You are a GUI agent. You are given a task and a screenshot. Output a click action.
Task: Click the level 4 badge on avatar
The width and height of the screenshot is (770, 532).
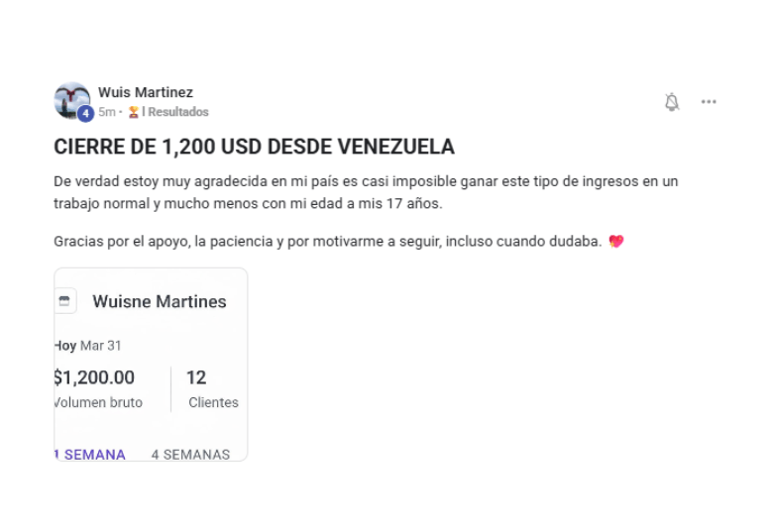click(85, 114)
